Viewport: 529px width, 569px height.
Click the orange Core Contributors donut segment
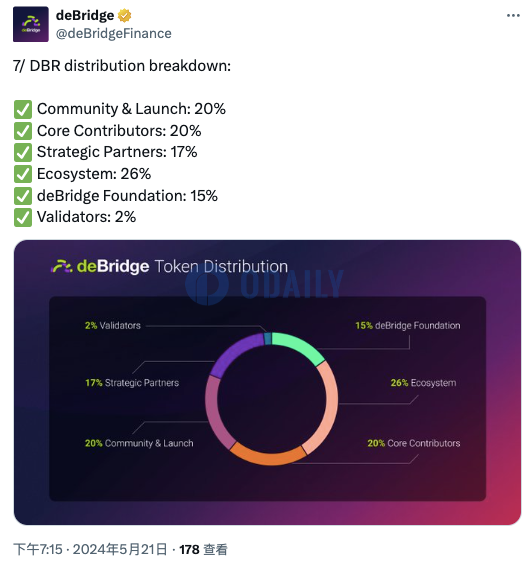268,454
